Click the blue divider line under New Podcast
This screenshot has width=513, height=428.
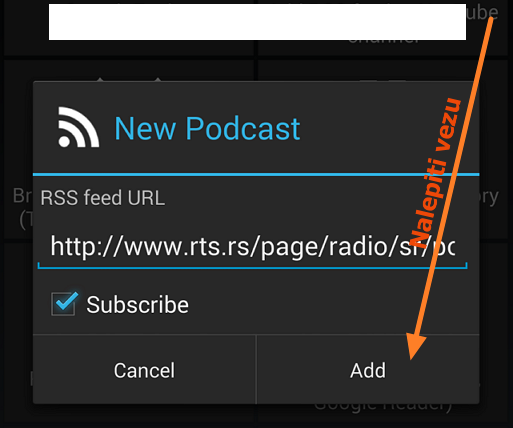pyautogui.click(x=256, y=174)
